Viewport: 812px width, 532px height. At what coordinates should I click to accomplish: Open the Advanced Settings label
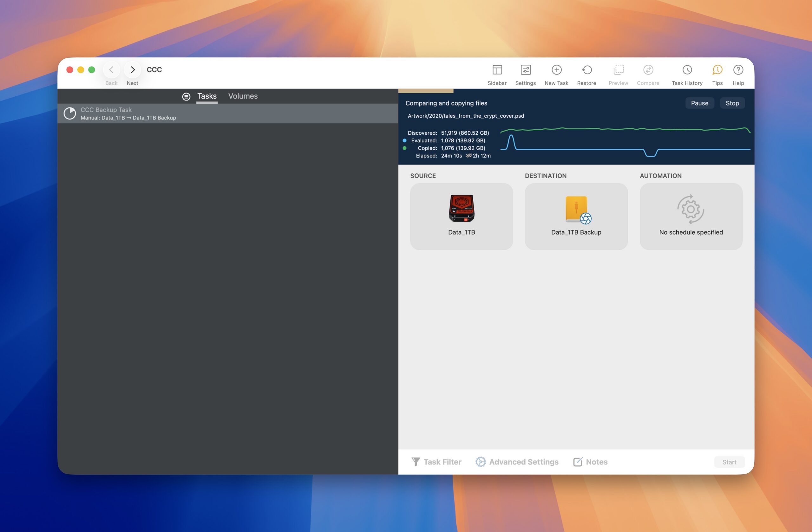click(x=524, y=462)
